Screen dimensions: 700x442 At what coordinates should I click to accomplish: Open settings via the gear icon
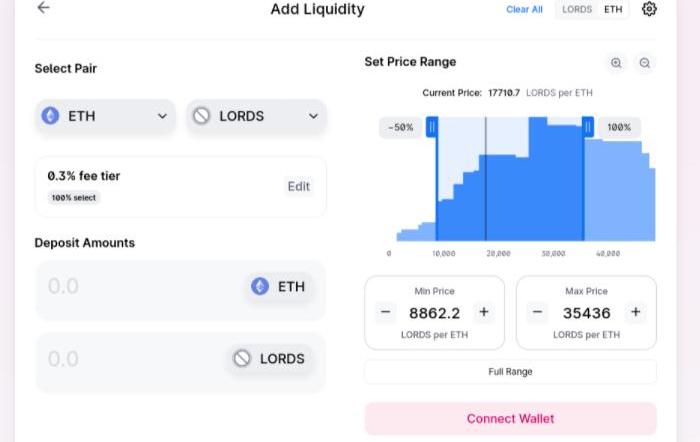click(x=649, y=9)
